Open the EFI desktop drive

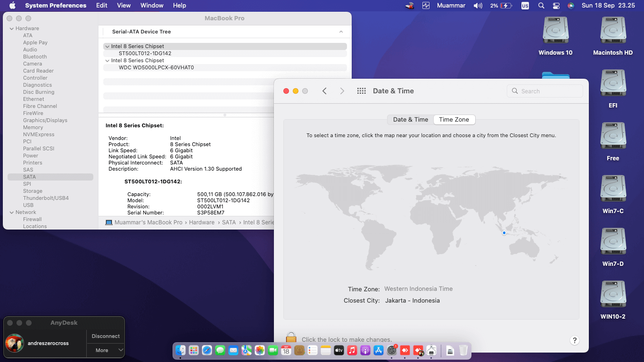pos(613,89)
